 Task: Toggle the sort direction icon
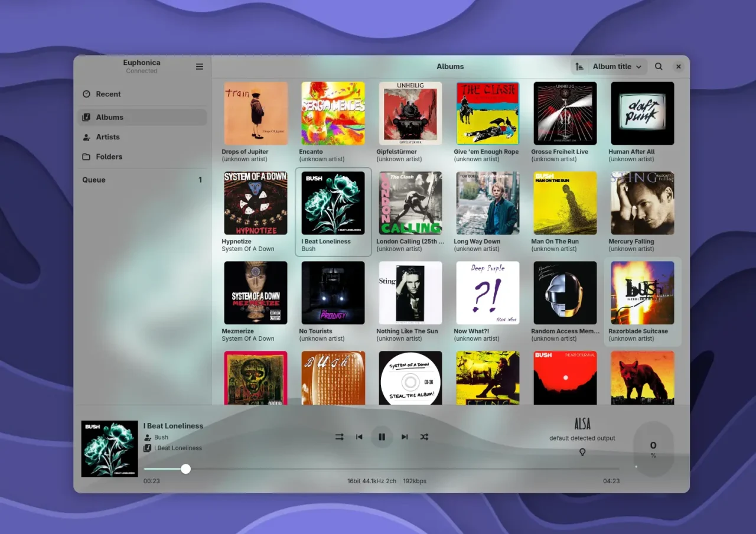click(579, 66)
